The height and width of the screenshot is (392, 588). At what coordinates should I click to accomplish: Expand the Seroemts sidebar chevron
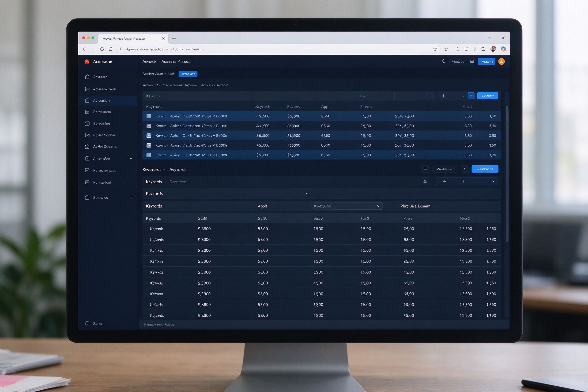pos(131,197)
